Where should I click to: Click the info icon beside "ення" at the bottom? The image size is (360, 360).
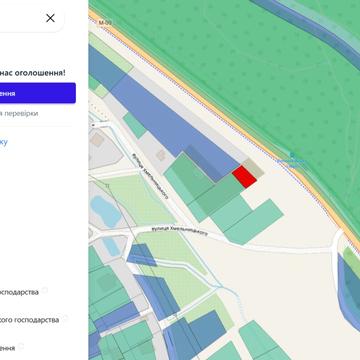(21, 346)
